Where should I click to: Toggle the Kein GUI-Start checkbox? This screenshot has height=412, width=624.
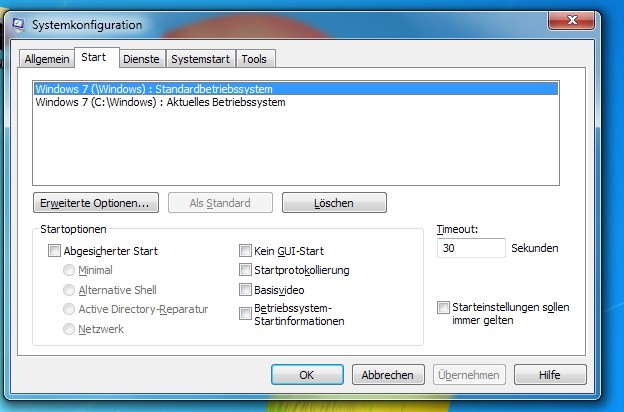point(245,251)
